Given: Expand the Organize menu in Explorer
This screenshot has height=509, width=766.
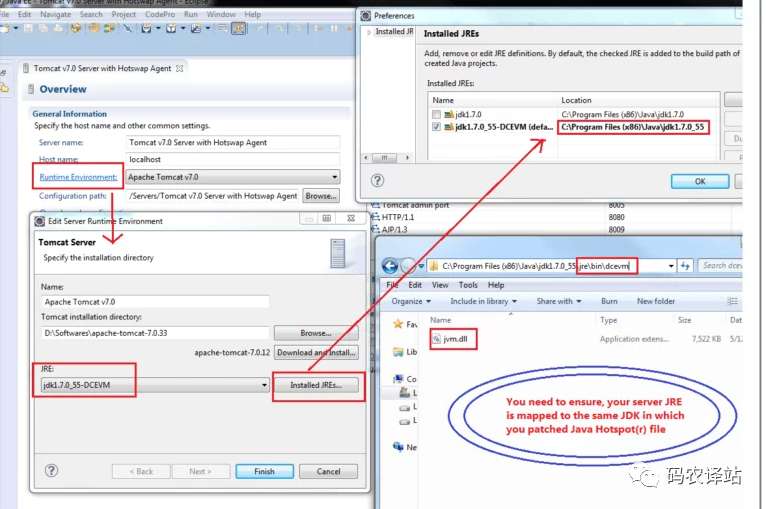Looking at the screenshot, I should tap(411, 301).
